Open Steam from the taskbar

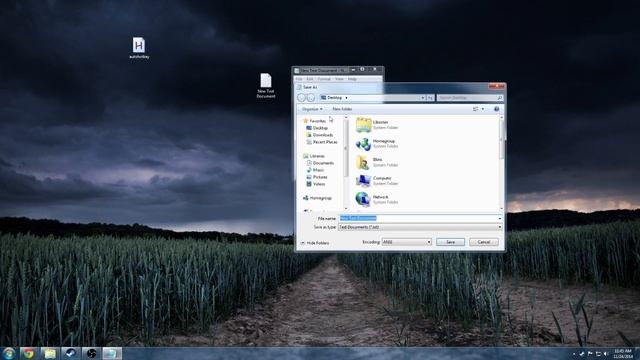(x=71, y=353)
